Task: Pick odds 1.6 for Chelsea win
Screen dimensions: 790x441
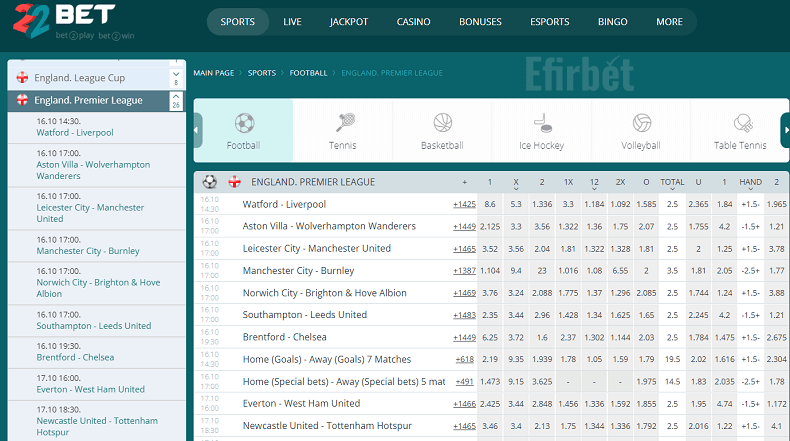Action: [542, 337]
